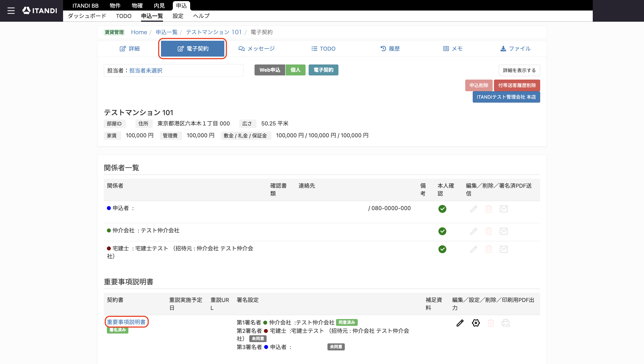Click the address 東京都港区六本木１丁目 000

(193, 123)
